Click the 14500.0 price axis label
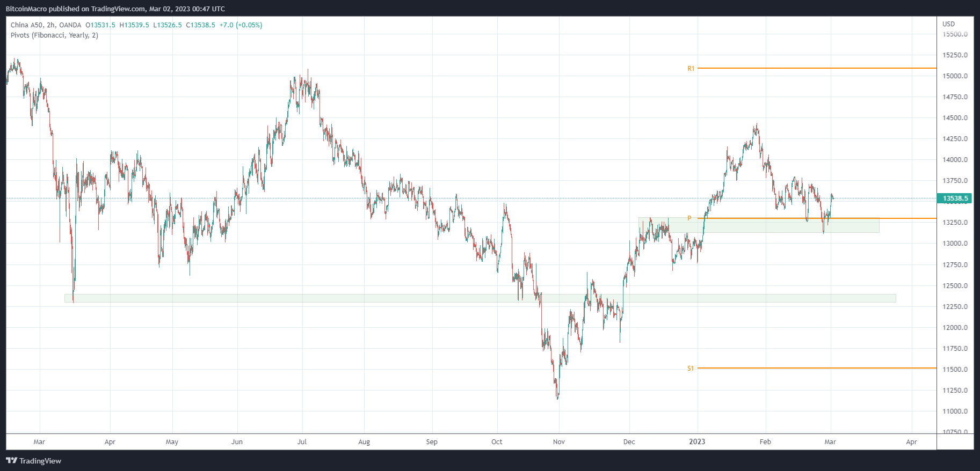This screenshot has width=980, height=471. tap(955, 118)
